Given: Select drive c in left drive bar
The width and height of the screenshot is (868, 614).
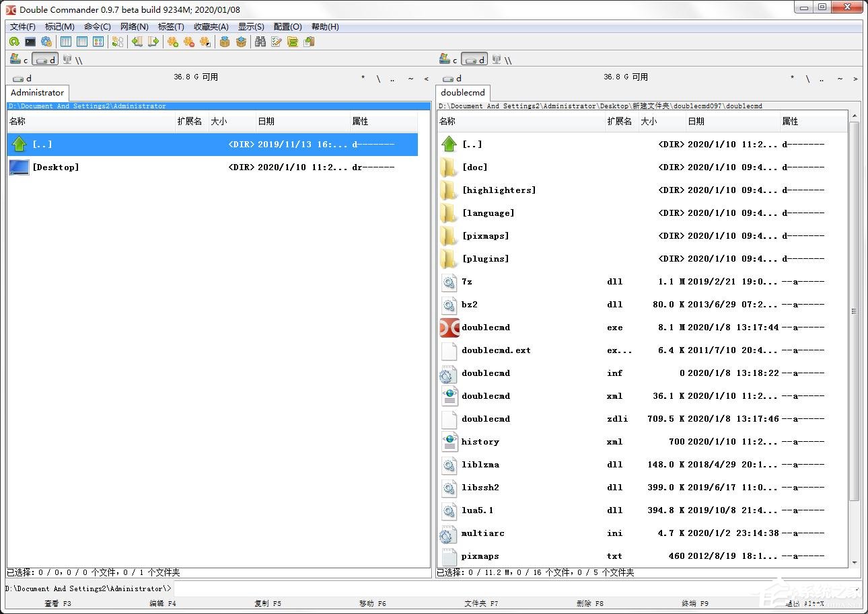Looking at the screenshot, I should (x=19, y=60).
